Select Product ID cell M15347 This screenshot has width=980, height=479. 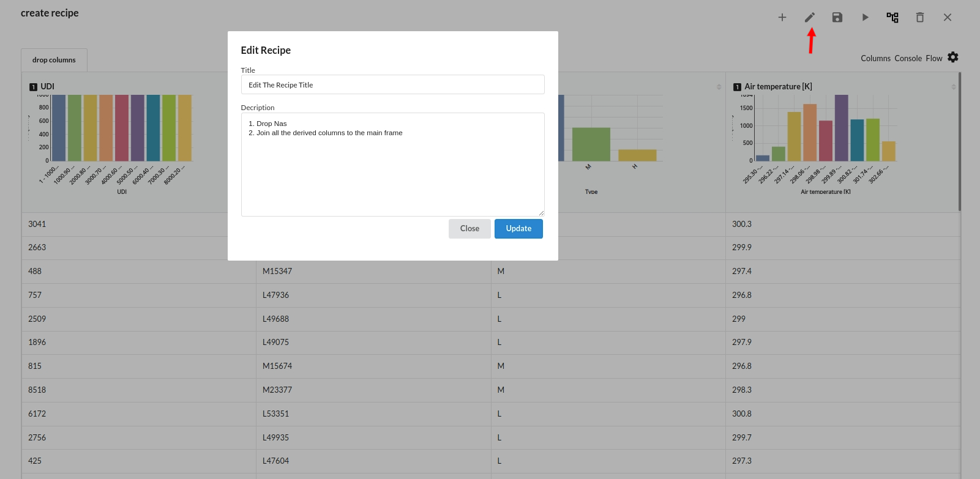373,272
